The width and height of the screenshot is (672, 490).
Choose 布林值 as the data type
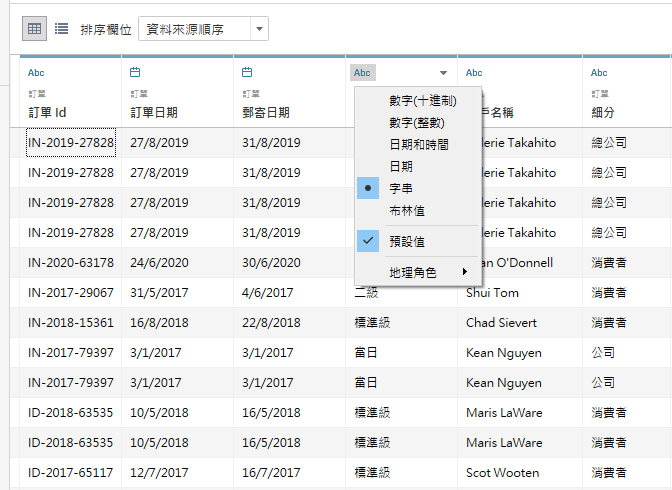point(406,210)
